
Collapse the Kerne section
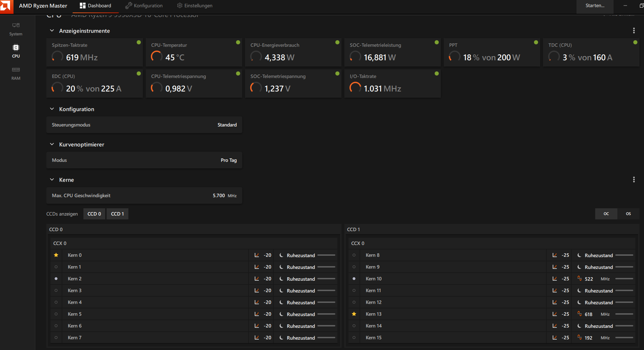click(52, 180)
